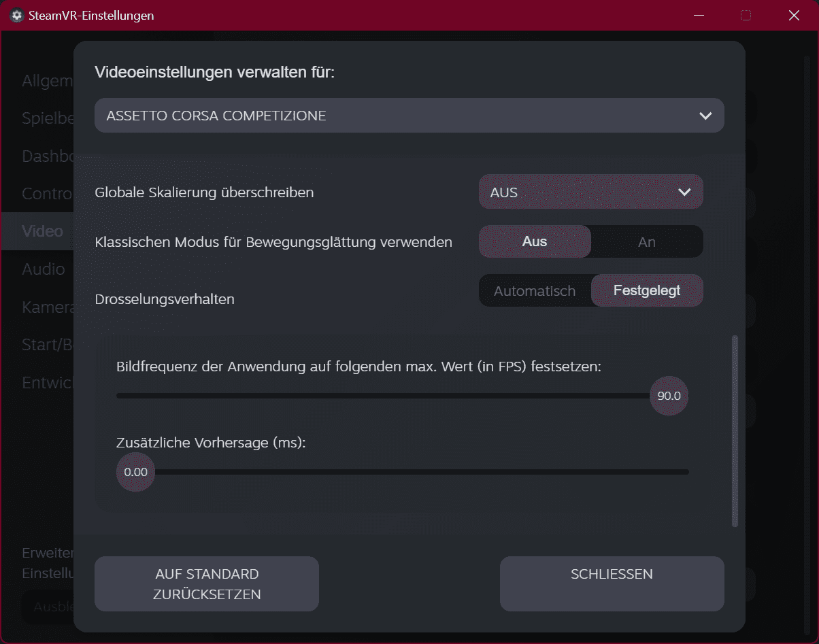Turn classic motion smoothing mode An
819x644 pixels.
pos(647,241)
